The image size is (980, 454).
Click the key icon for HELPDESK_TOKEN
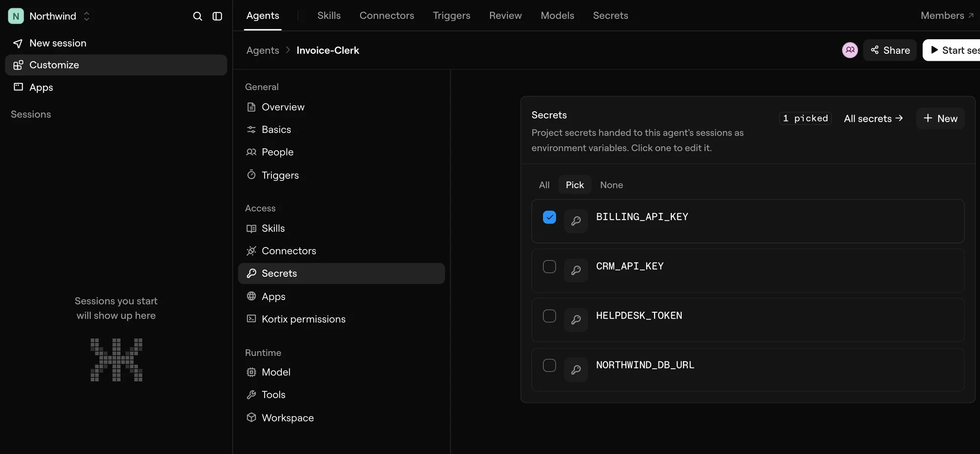pos(576,320)
